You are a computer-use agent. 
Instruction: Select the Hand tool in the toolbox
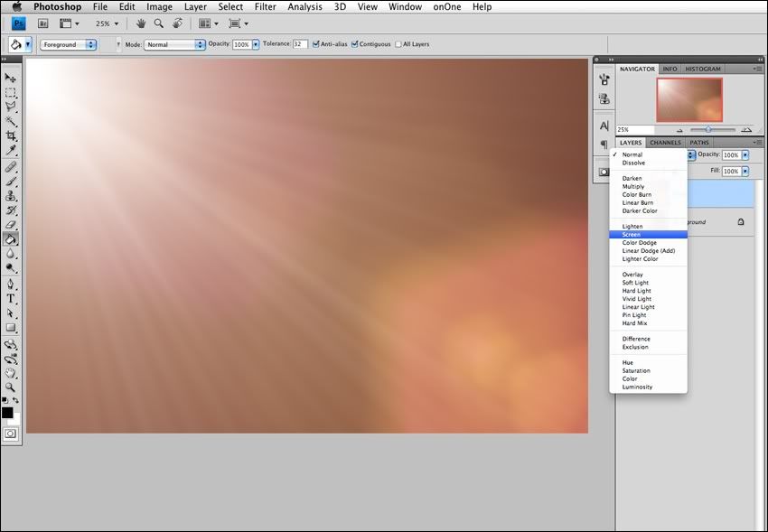click(x=10, y=373)
